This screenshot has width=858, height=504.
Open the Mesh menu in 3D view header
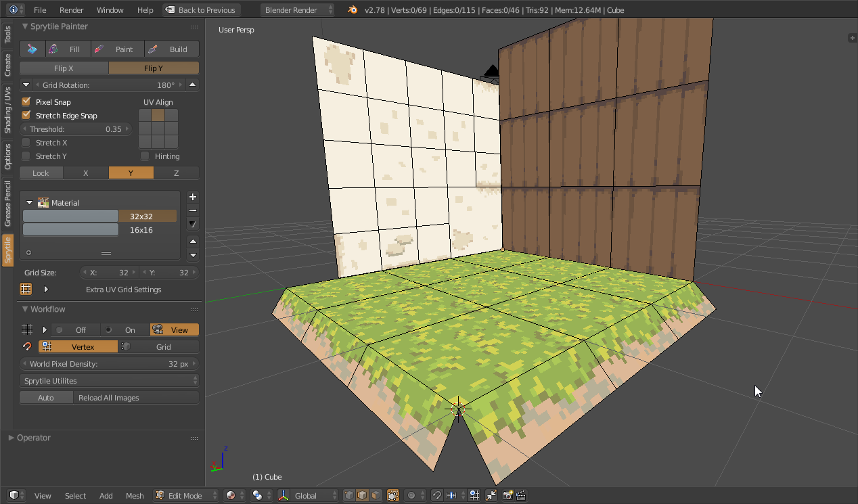(135, 495)
